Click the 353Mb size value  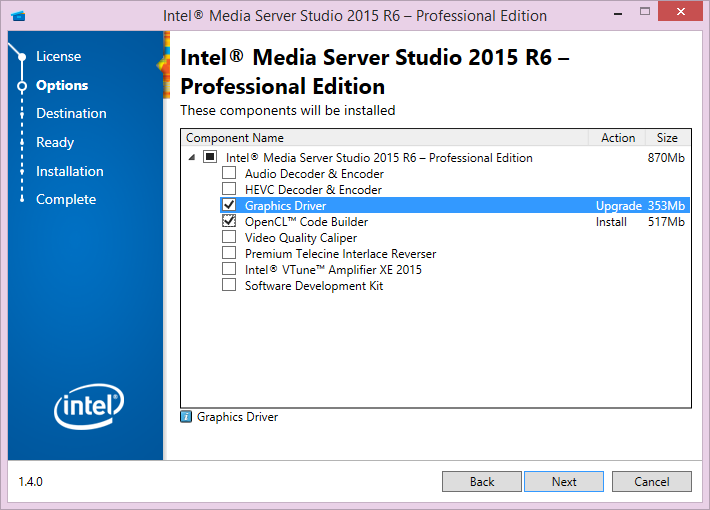click(x=666, y=206)
